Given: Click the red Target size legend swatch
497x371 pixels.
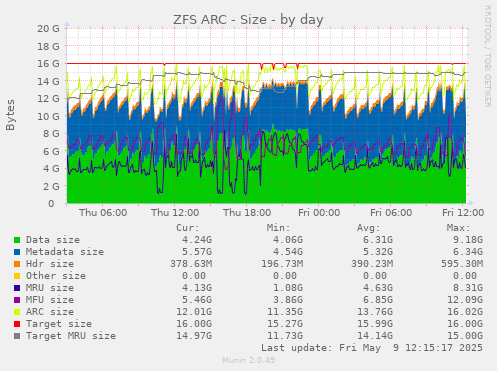Looking at the screenshot, I should (x=17, y=324).
